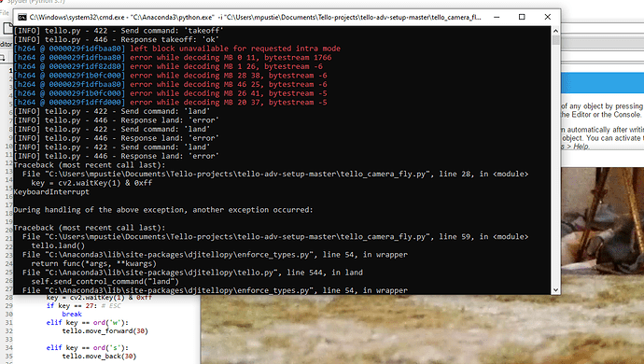This screenshot has width=644, height=364.
Task: Click the "break" statement in Spyder editor
Action: point(72,315)
